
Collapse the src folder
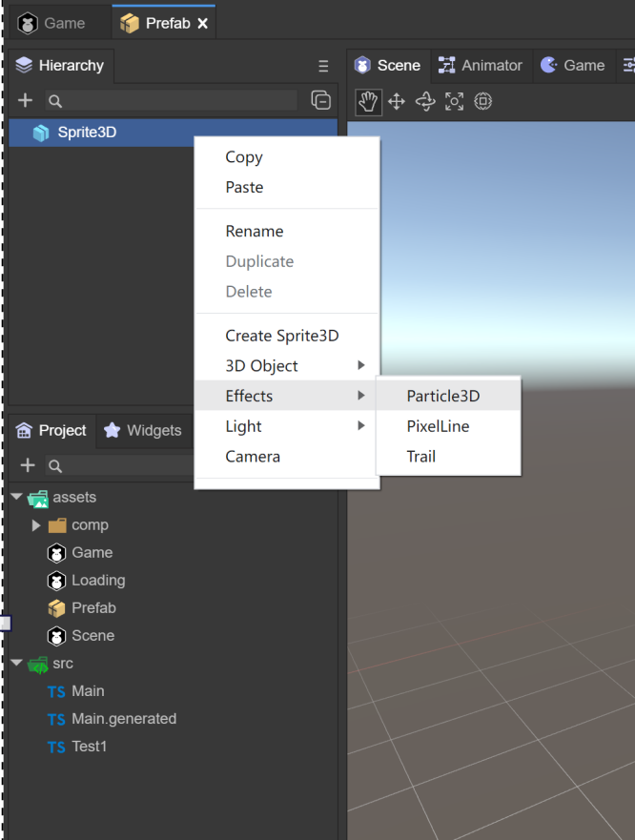(x=16, y=663)
